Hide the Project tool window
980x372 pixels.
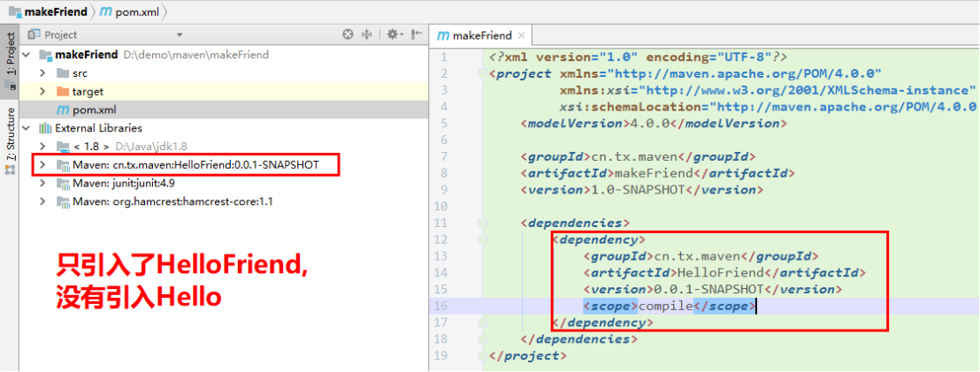click(x=417, y=35)
